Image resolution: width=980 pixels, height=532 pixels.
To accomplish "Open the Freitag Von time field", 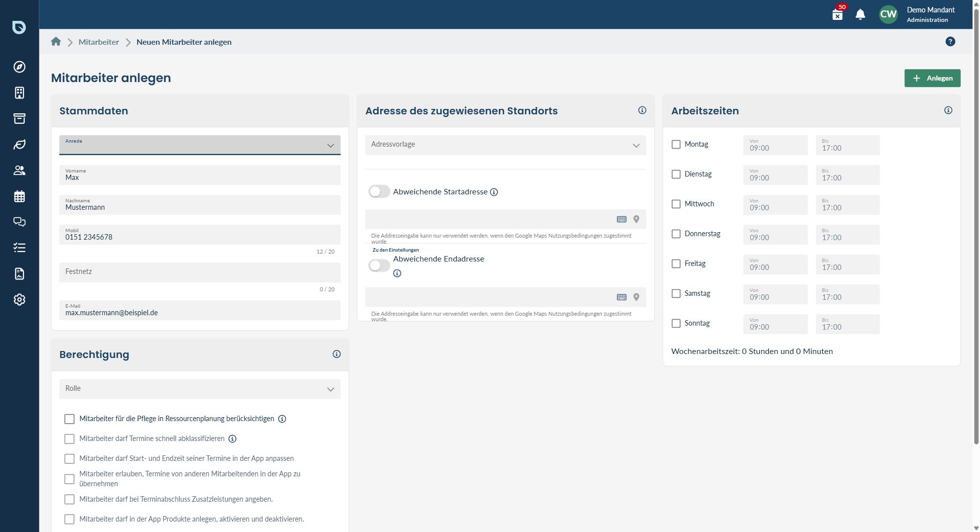I will pos(775,265).
